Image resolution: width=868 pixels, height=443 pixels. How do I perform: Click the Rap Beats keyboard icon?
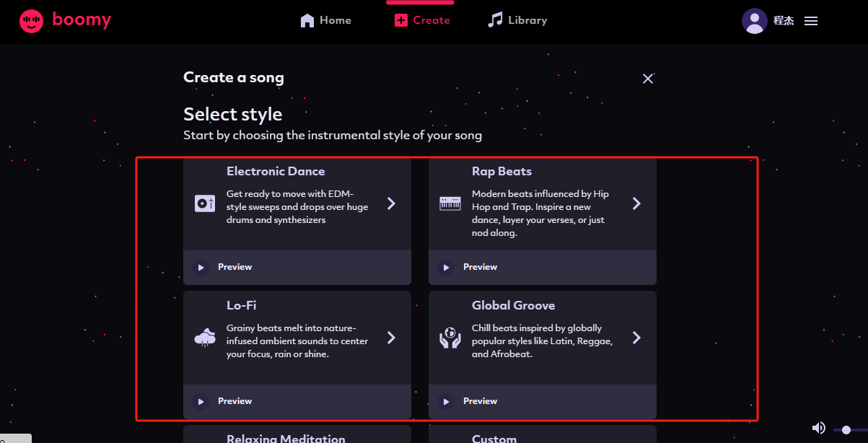(x=450, y=203)
